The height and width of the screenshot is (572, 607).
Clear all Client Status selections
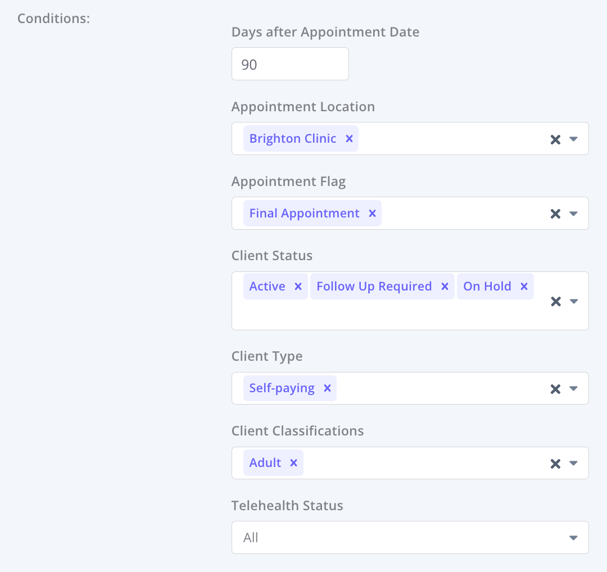click(x=555, y=301)
